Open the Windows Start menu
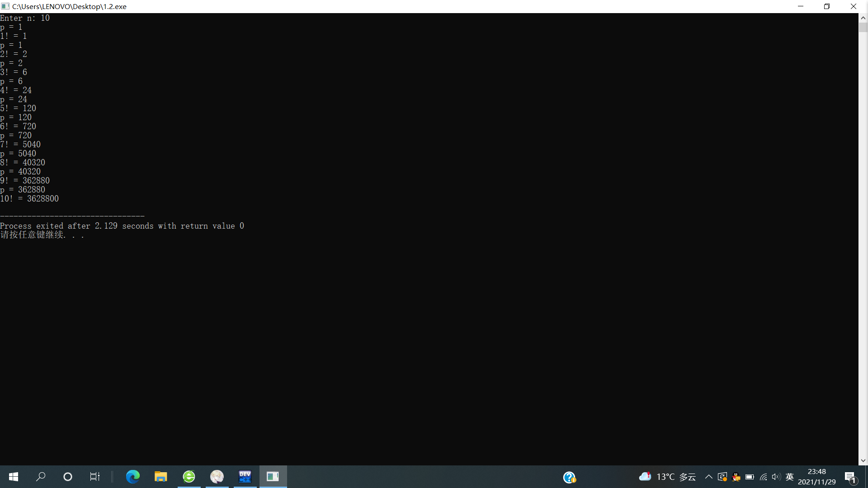This screenshot has width=868, height=488. [14, 477]
